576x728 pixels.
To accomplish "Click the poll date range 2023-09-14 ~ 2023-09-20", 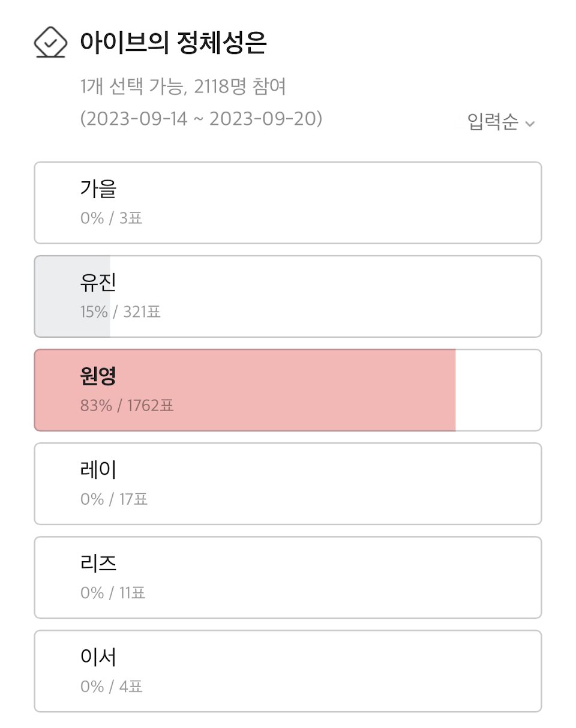I will point(201,119).
